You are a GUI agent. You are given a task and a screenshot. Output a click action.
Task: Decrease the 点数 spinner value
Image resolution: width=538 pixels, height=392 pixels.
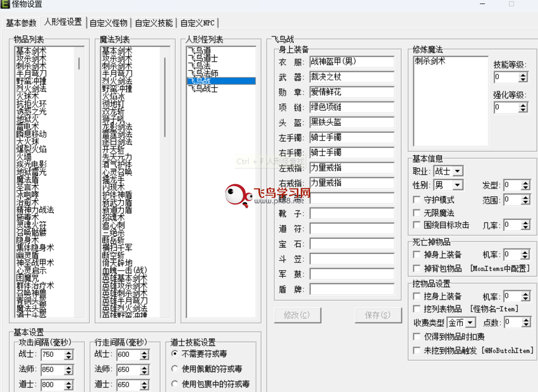pyautogui.click(x=526, y=325)
